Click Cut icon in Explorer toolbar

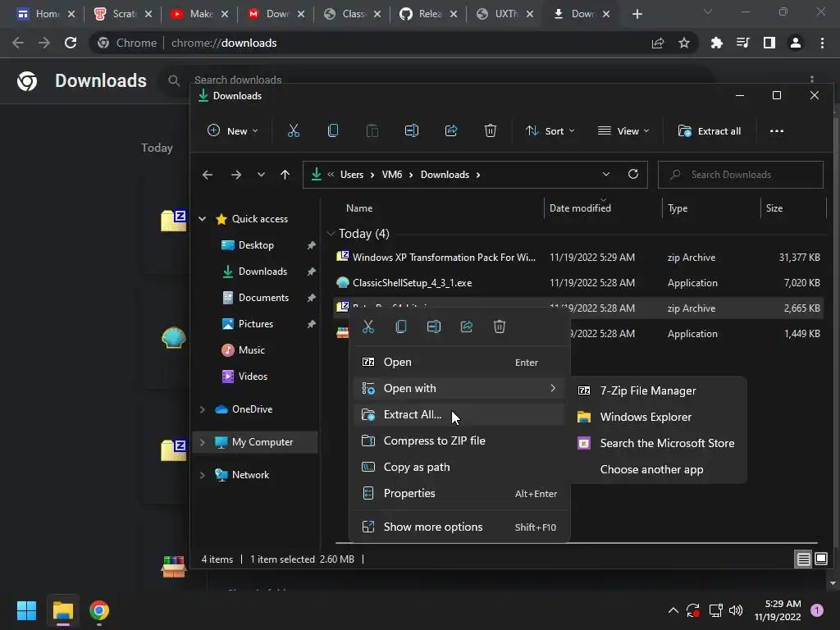(294, 130)
